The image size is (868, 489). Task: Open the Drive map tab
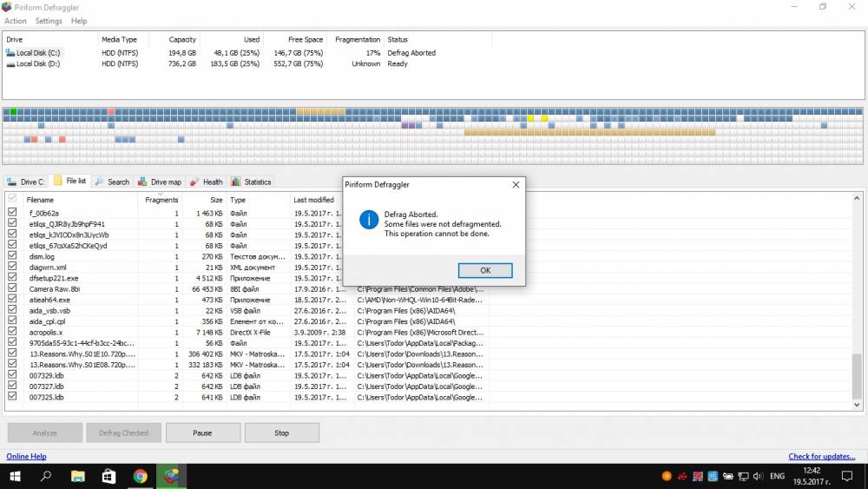160,182
